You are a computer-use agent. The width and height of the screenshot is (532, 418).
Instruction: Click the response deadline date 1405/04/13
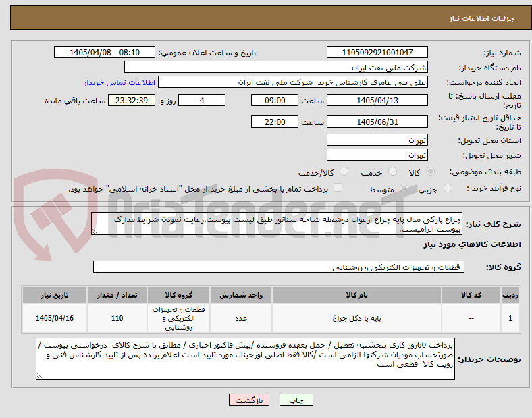pyautogui.click(x=377, y=100)
